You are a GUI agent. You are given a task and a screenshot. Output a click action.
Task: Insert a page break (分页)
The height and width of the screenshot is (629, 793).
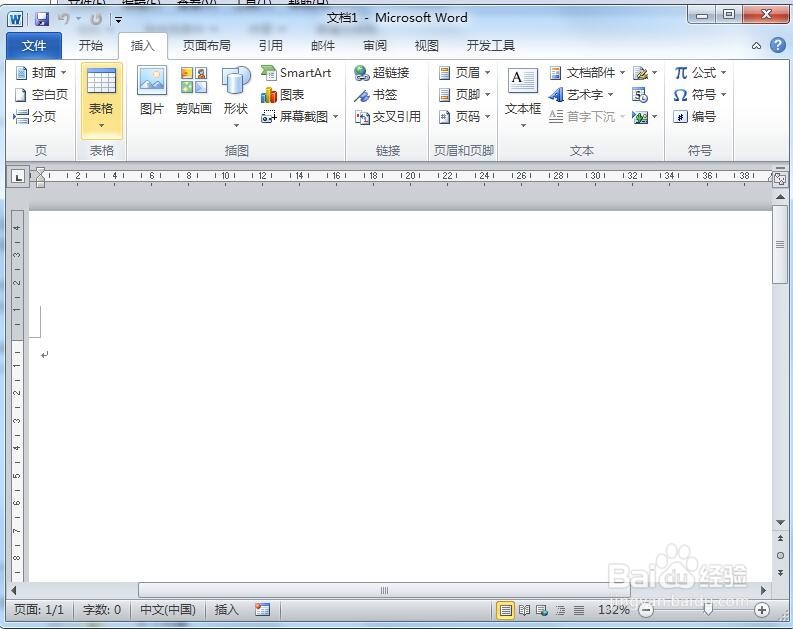[x=34, y=117]
